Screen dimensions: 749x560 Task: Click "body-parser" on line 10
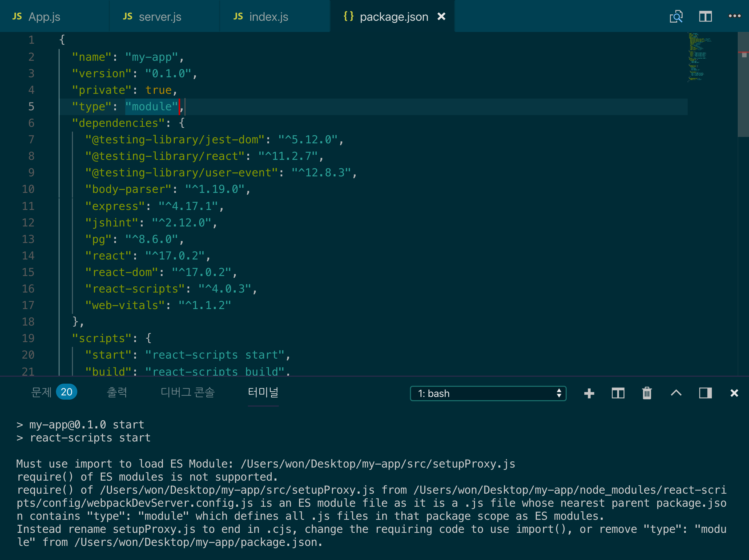(x=128, y=189)
